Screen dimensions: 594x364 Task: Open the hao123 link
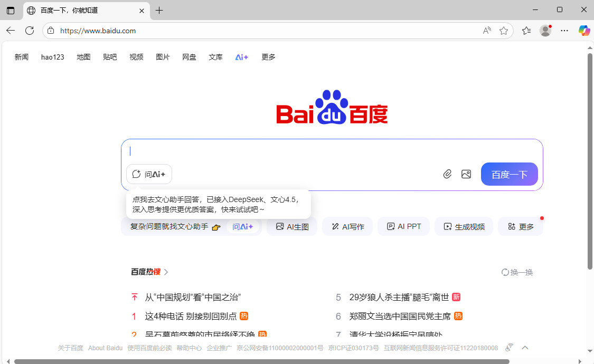pos(53,57)
